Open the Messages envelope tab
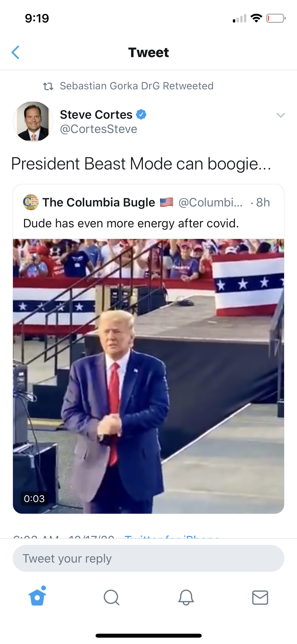The height and width of the screenshot is (644, 297). pyautogui.click(x=260, y=597)
